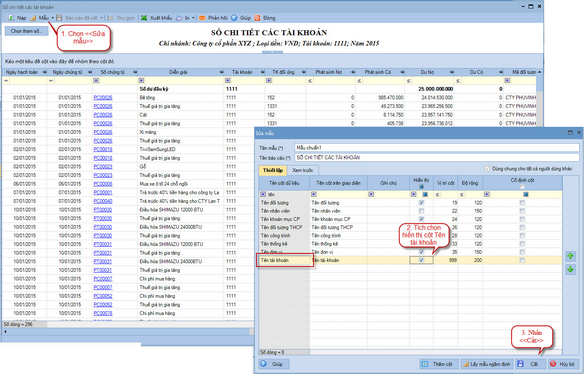Click the Giúp help icon in toolbar
The width and height of the screenshot is (584, 374).
tap(234, 18)
